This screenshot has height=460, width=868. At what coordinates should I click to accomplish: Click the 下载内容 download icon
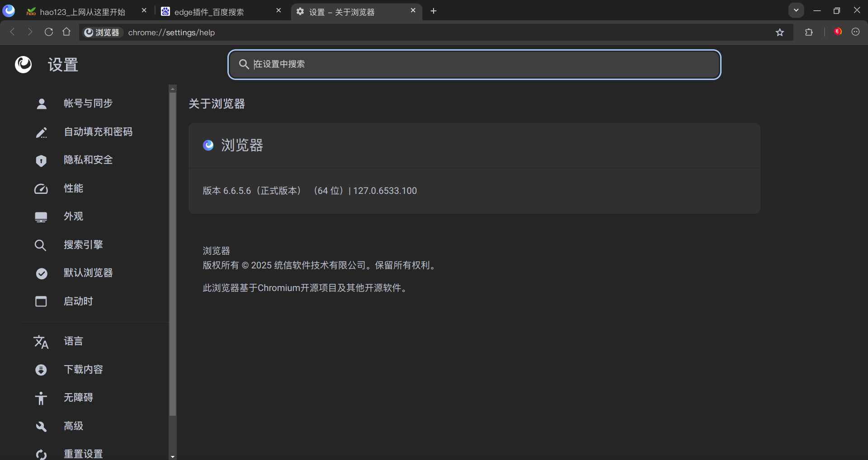tap(41, 370)
